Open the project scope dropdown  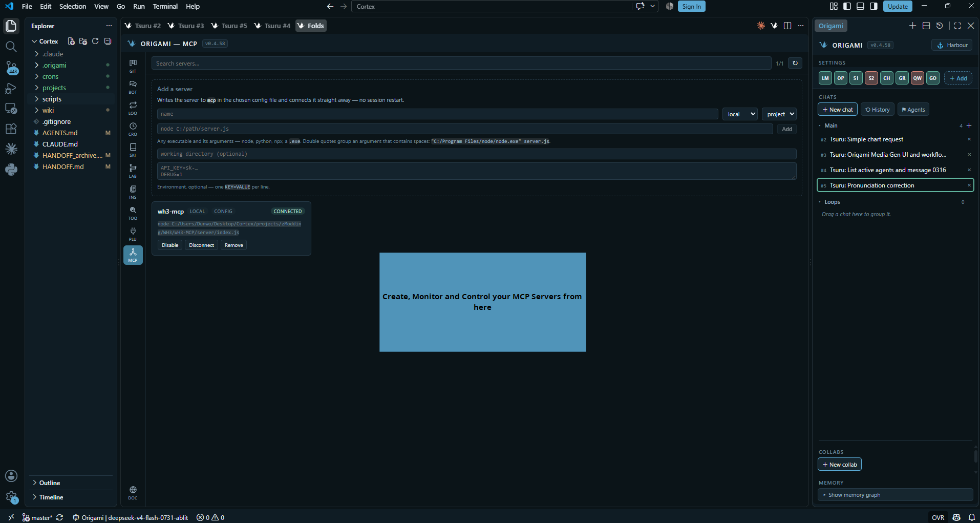779,114
